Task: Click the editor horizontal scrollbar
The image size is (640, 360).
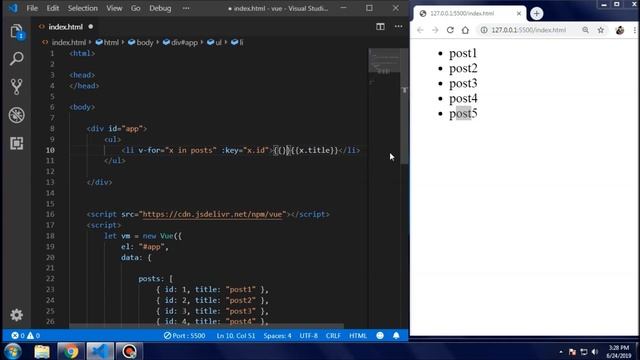Action: (206, 326)
